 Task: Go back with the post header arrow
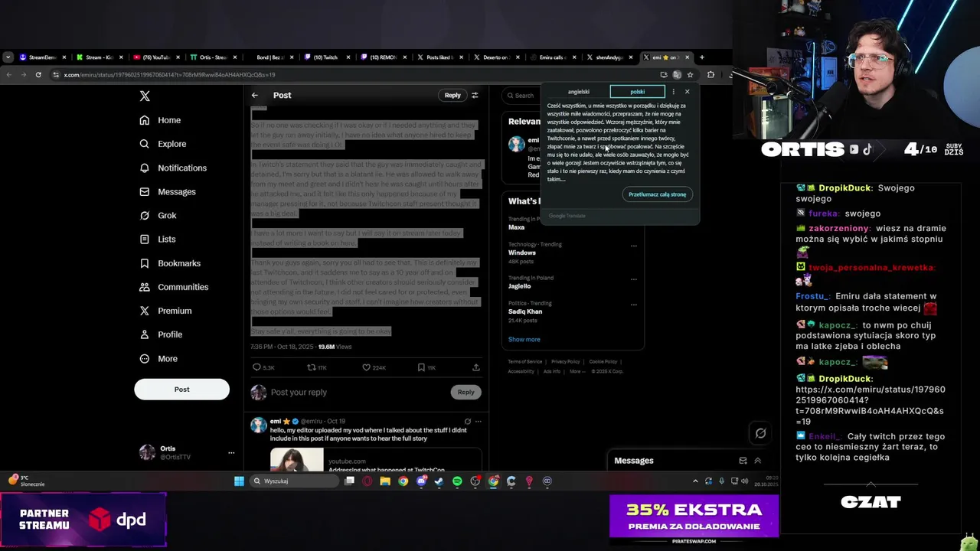click(255, 95)
